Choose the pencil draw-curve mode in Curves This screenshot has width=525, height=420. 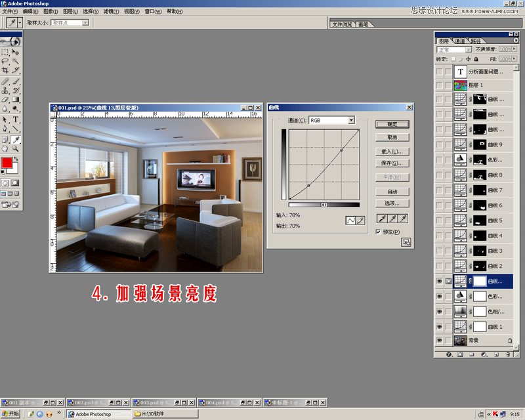tap(360, 220)
